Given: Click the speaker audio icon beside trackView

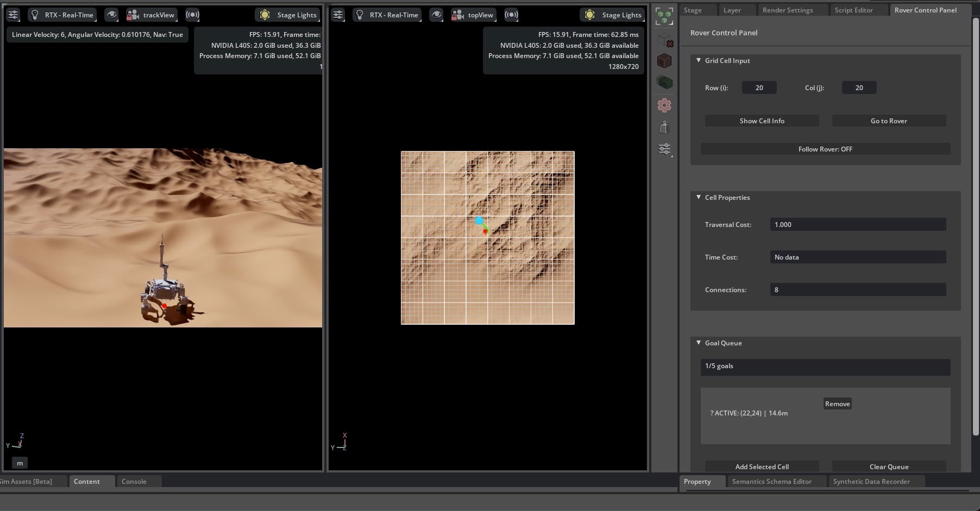Looking at the screenshot, I should point(192,15).
